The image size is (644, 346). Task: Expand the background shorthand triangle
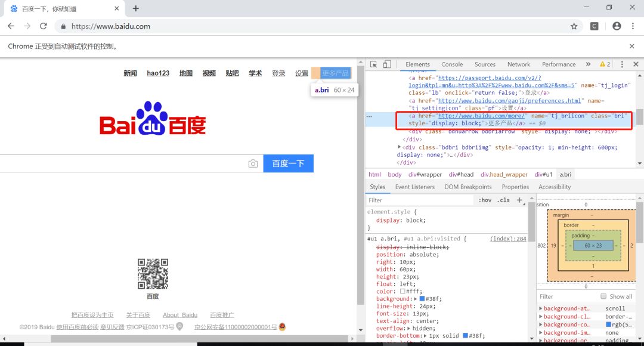[415, 299]
